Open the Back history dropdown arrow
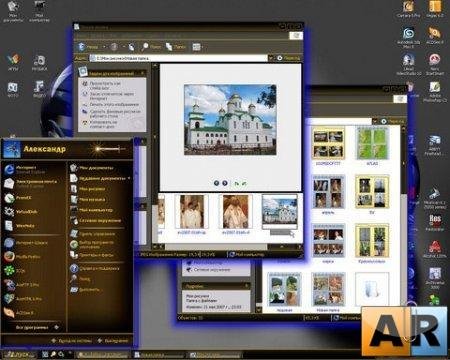Viewport: 450px width, 360px height. [104, 47]
